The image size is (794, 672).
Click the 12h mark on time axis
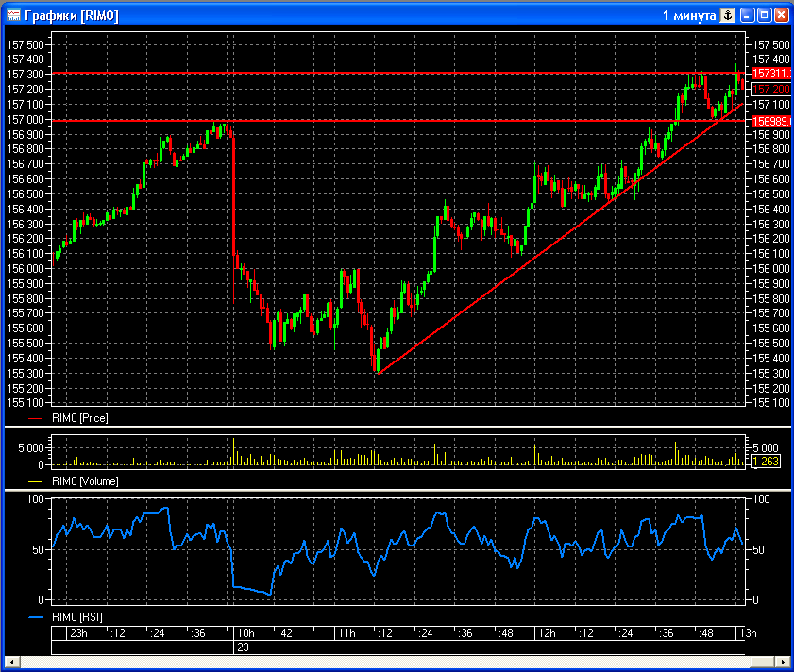coord(545,632)
